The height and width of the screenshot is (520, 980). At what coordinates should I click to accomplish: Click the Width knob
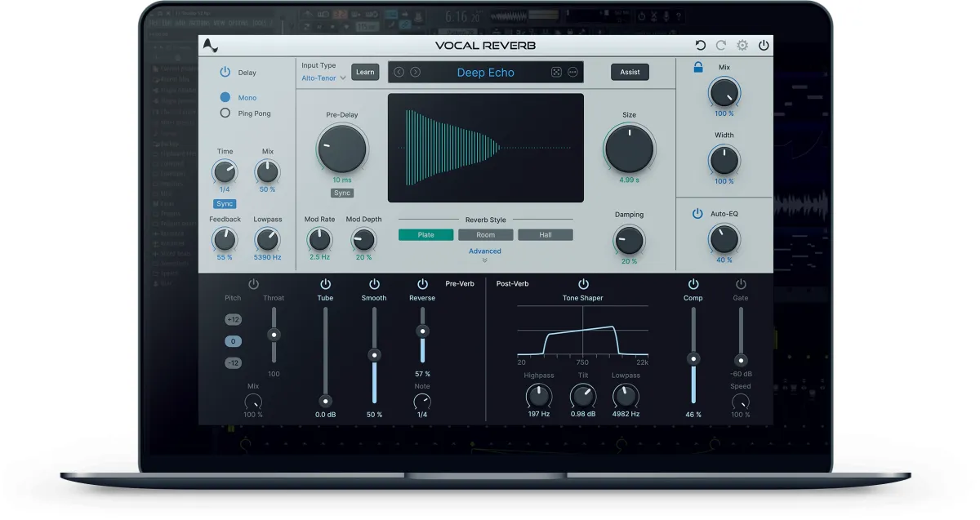(724, 160)
